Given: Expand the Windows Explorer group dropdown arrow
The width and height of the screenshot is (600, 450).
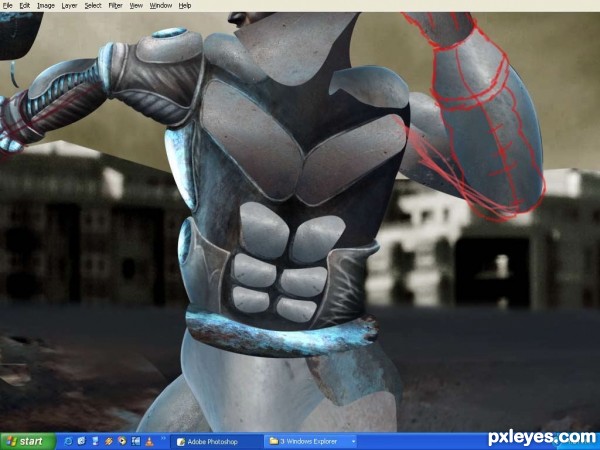Looking at the screenshot, I should click(353, 442).
